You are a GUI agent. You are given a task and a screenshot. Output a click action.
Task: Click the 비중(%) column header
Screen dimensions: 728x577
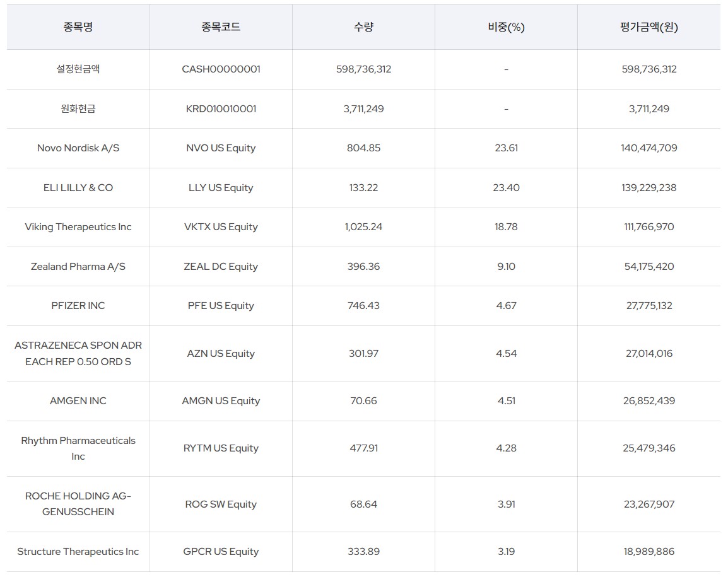pyautogui.click(x=506, y=27)
